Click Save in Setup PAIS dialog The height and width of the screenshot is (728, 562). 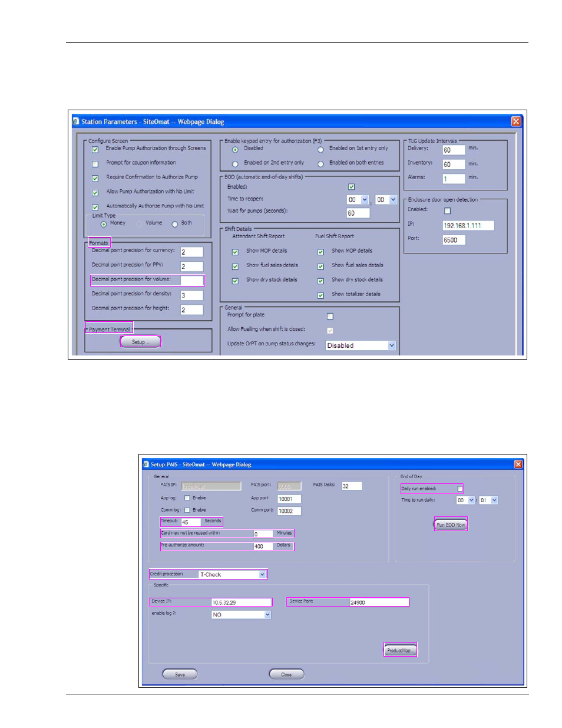(x=180, y=674)
